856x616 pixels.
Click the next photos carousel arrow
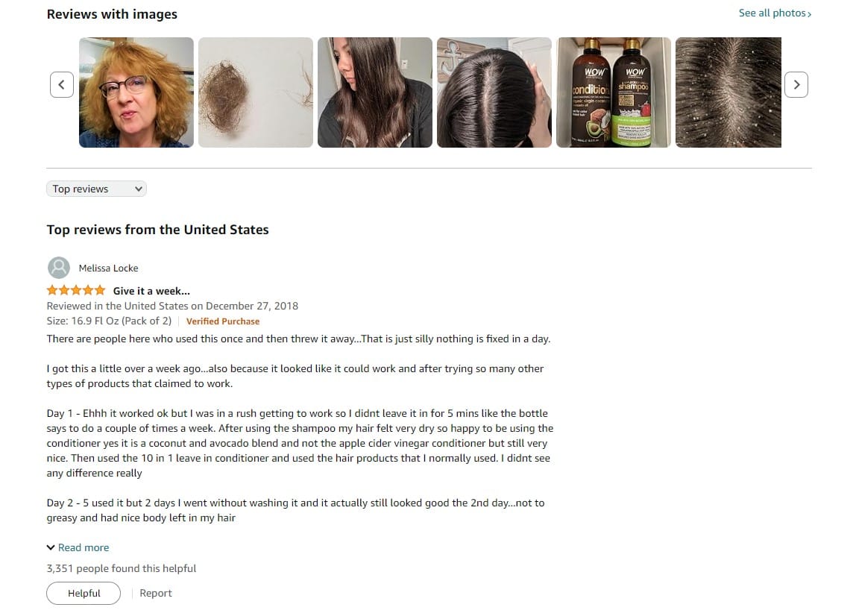point(796,85)
